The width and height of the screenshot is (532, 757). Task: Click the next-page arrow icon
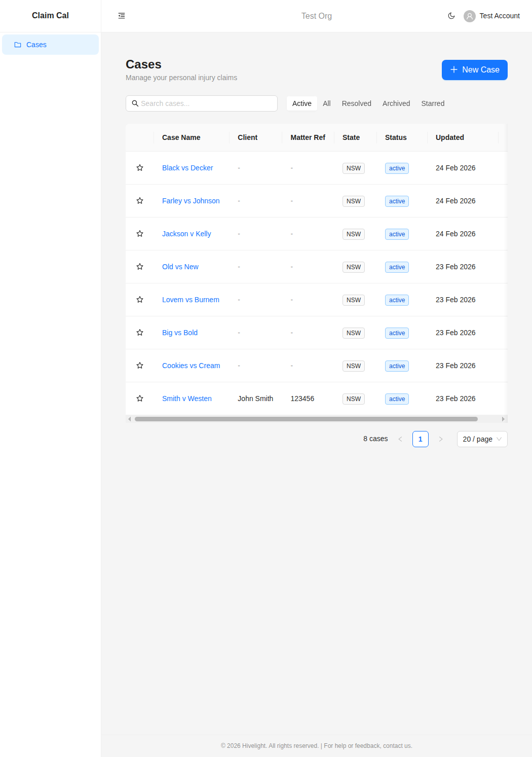tap(440, 439)
